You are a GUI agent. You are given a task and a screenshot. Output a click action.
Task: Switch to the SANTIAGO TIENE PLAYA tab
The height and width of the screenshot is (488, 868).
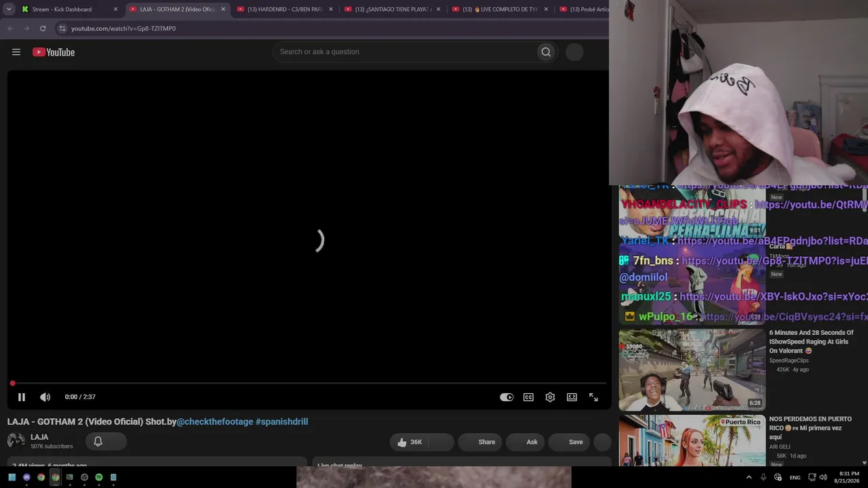[x=393, y=9]
